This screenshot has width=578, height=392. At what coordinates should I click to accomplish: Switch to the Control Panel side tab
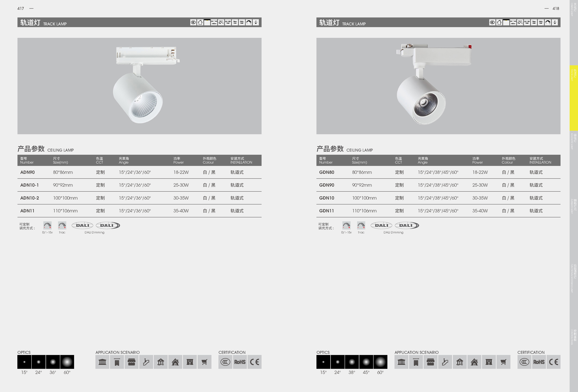(574, 337)
